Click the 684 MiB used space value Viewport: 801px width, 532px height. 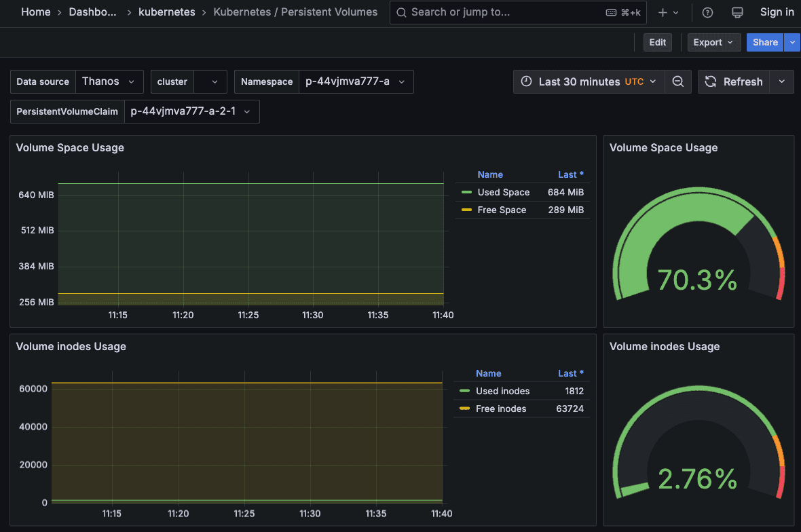[565, 193]
